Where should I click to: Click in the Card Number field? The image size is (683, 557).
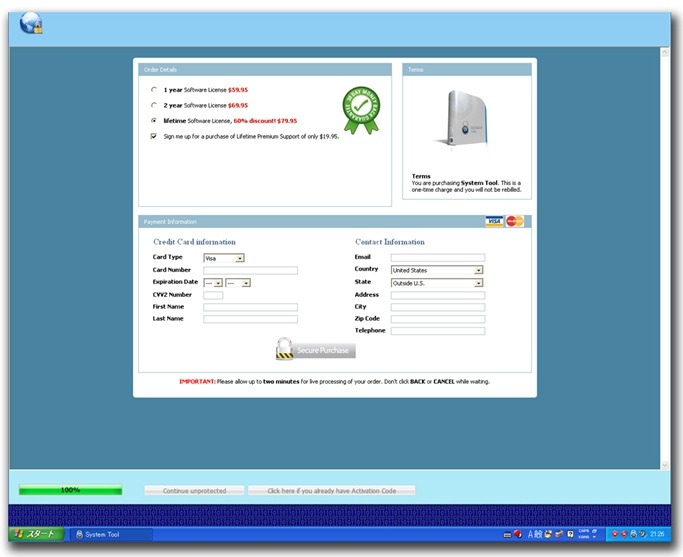coord(250,270)
